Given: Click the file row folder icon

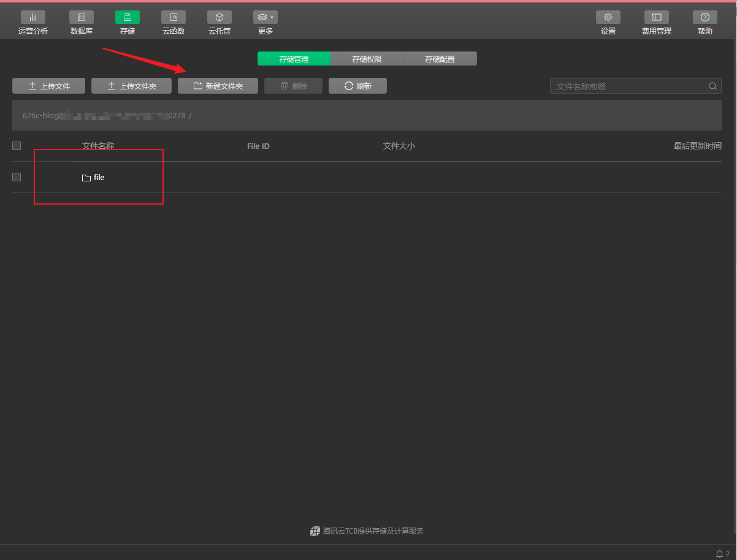Looking at the screenshot, I should (86, 178).
